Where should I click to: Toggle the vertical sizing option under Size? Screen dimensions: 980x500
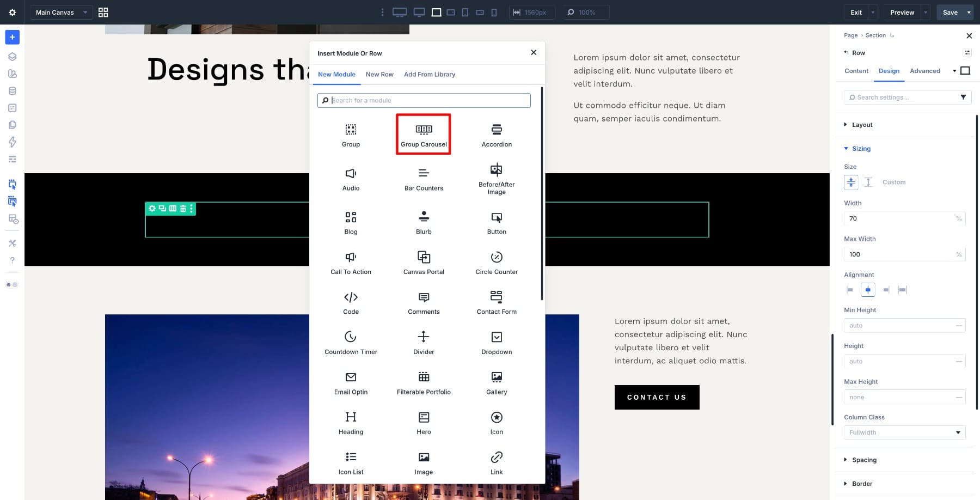click(868, 182)
